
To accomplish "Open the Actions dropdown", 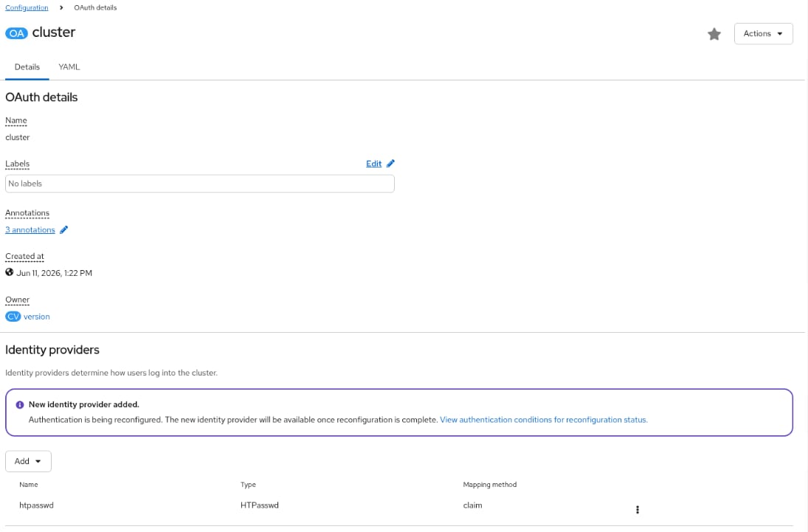I will (x=763, y=33).
